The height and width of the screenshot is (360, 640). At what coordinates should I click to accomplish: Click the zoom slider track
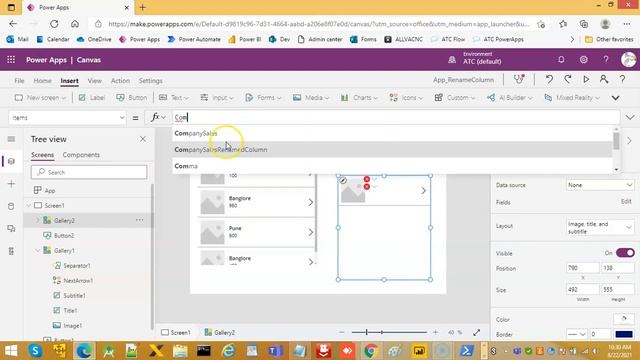tap(389, 332)
